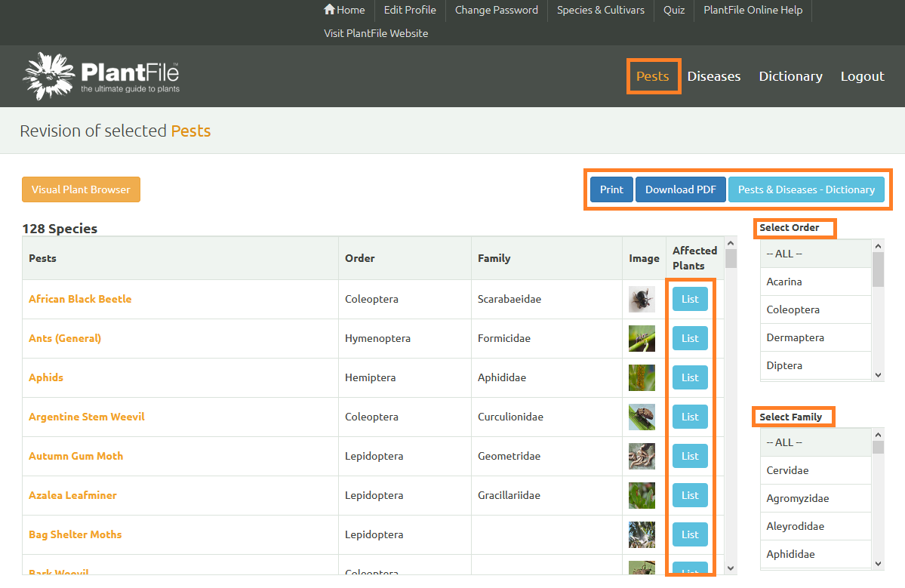Open the Aphids pest thumbnail image
The width and height of the screenshot is (905, 588).
[642, 378]
